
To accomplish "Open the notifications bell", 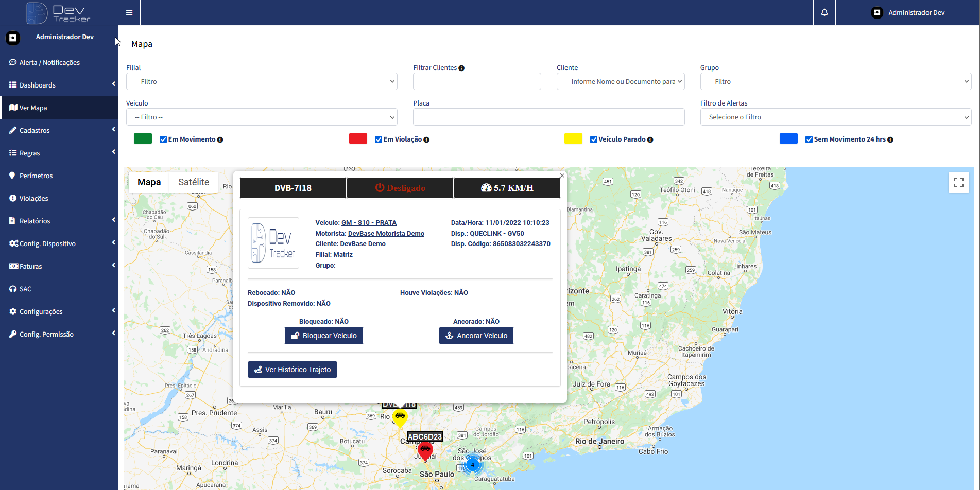I will tap(824, 12).
